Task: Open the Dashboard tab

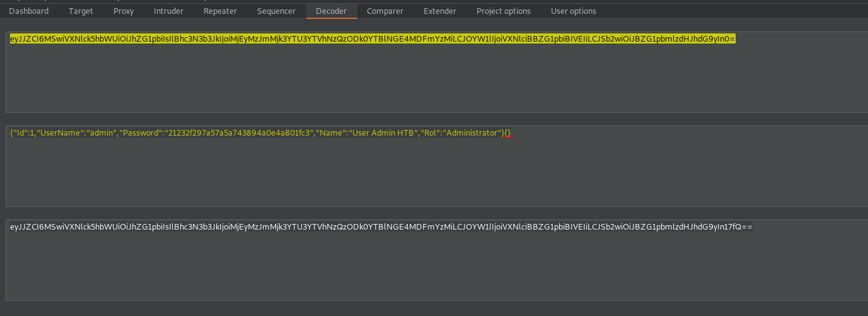Action: 29,11
